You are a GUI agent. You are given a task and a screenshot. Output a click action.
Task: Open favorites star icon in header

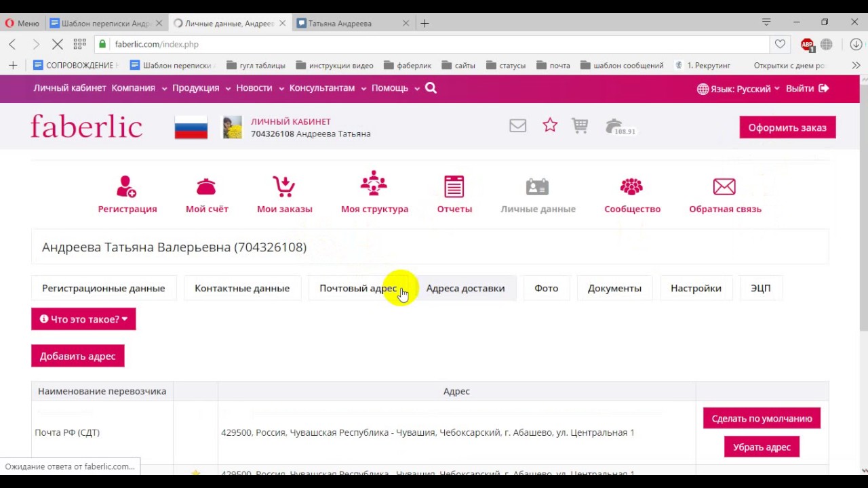tap(550, 125)
